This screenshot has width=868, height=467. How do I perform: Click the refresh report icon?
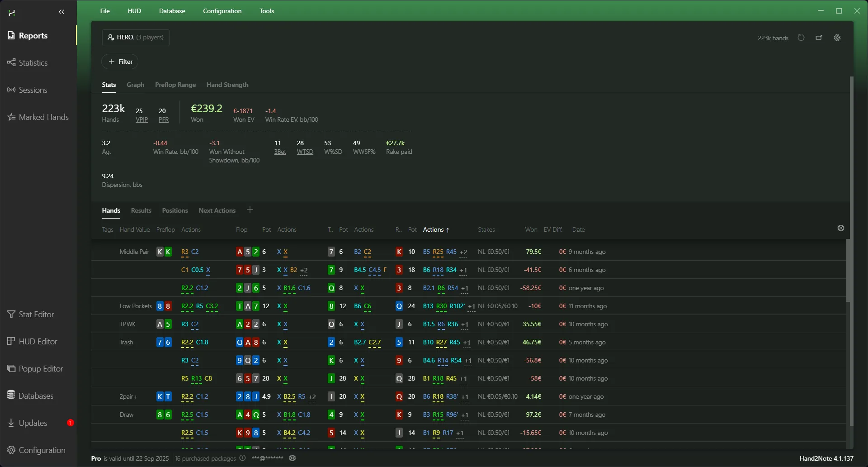coord(801,38)
